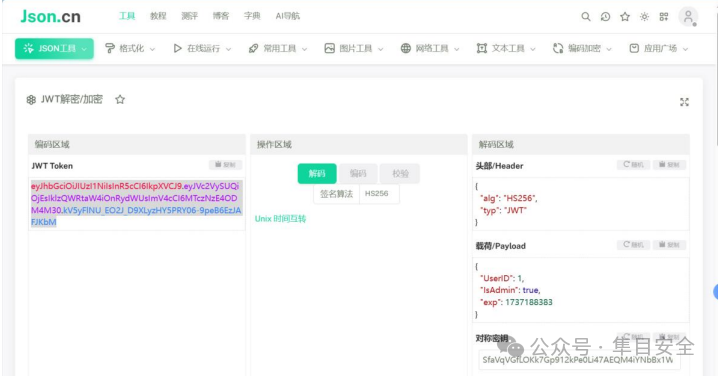Open the QR code grid icon
The width and height of the screenshot is (718, 376).
[x=664, y=16]
